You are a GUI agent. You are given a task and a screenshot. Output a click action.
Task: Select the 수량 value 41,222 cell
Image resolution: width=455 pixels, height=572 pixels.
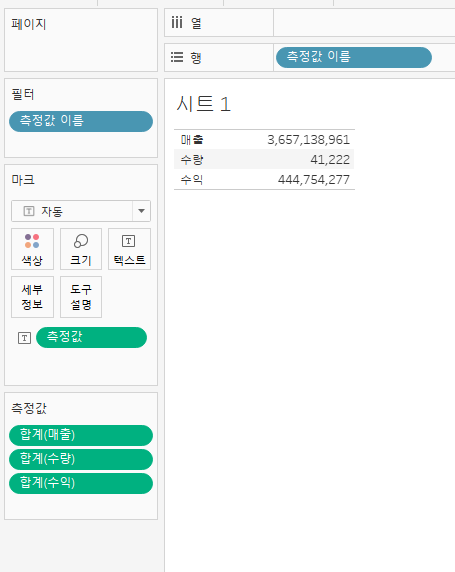[x=330, y=159]
